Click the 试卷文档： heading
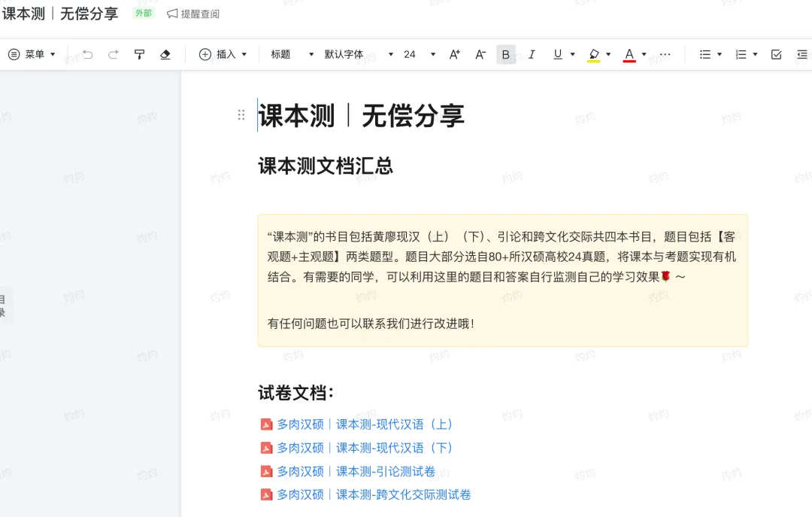Screen dimensions: 812x517 pyautogui.click(x=296, y=393)
